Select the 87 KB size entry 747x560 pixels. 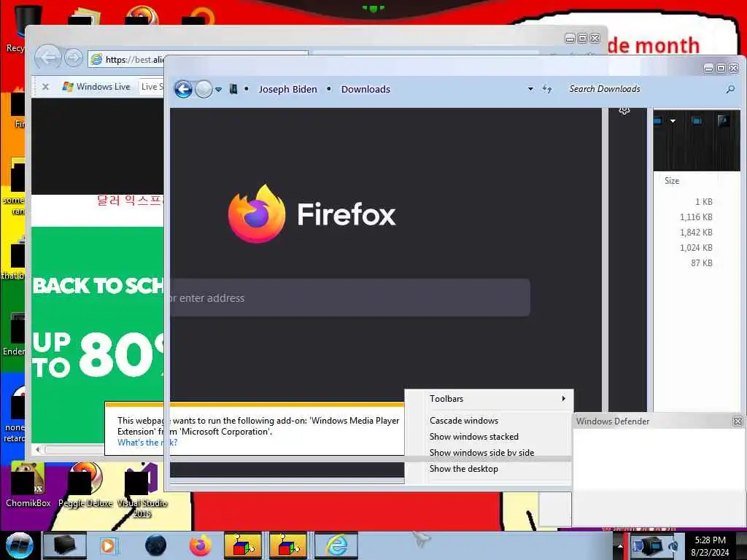tap(702, 262)
